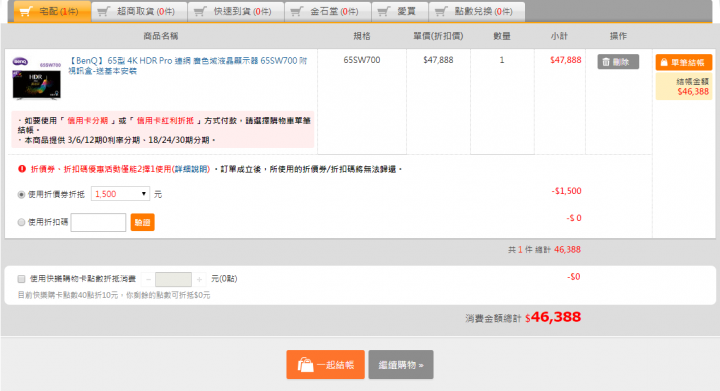The height and width of the screenshot is (391, 720).
Task: Enable 使用快樂購物卡點數折抵消費 checkbox
Action: click(x=21, y=279)
